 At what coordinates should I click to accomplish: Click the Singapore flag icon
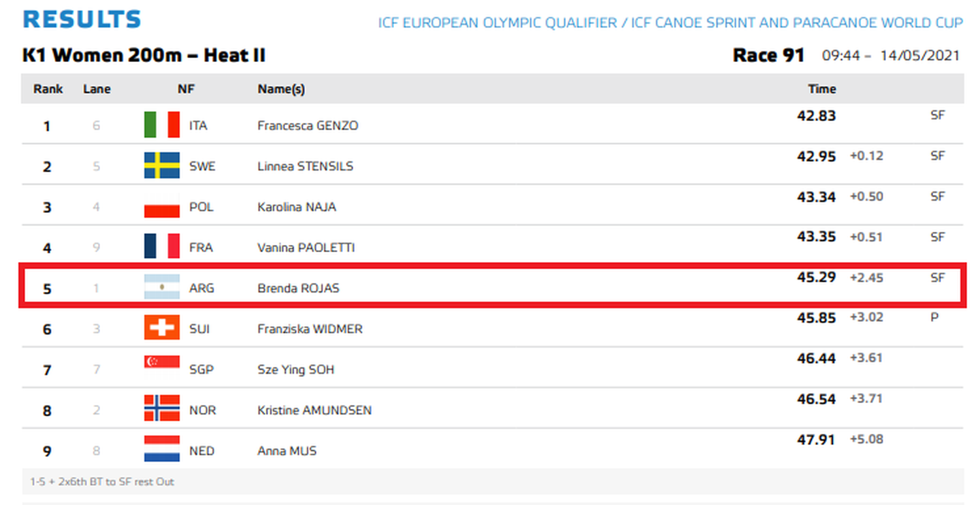click(161, 368)
